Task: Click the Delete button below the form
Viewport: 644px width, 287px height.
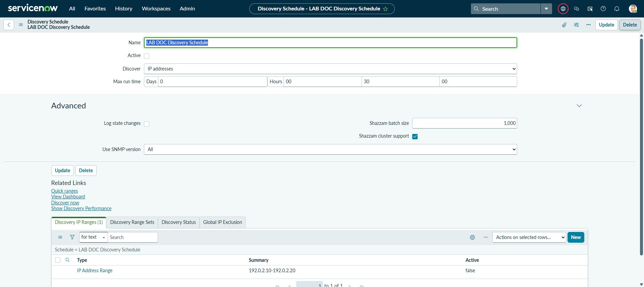Action: pyautogui.click(x=86, y=171)
